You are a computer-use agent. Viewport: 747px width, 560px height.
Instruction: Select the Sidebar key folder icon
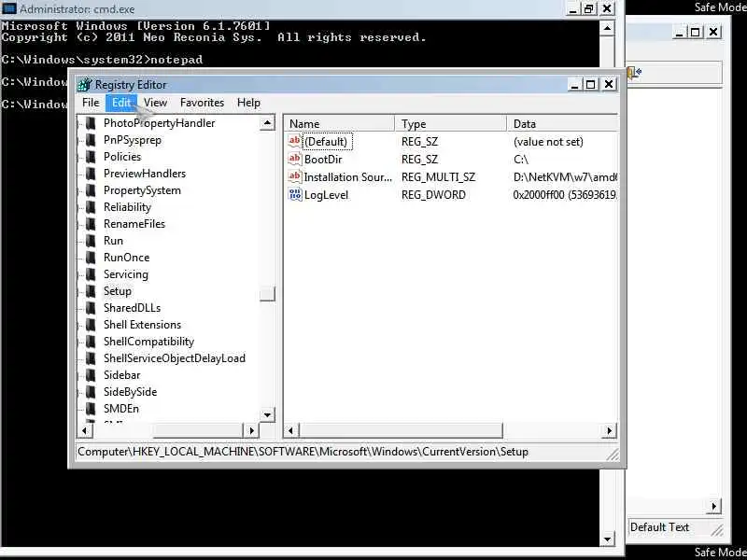pyautogui.click(x=91, y=375)
